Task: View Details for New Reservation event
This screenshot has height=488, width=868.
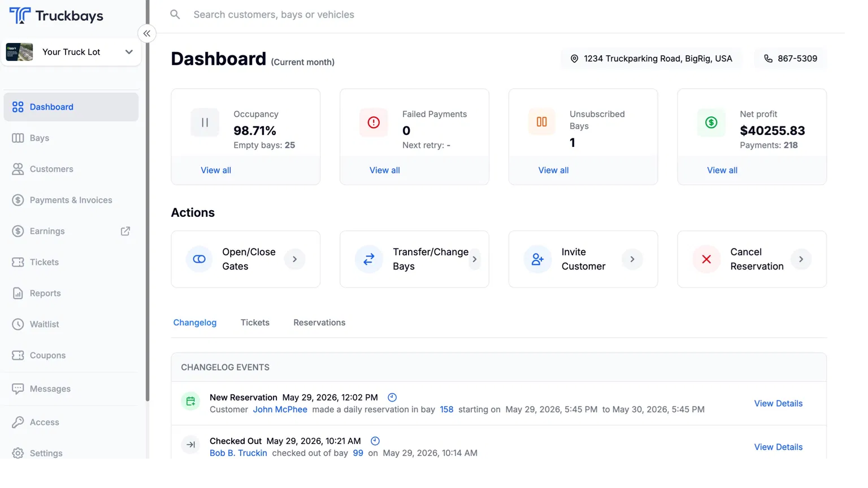Action: pos(778,403)
